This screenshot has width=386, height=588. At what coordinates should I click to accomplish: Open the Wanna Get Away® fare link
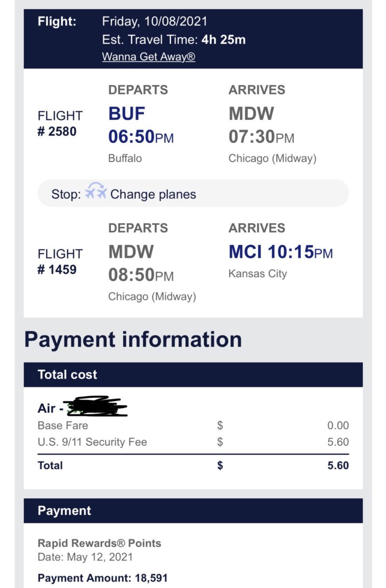click(x=149, y=57)
